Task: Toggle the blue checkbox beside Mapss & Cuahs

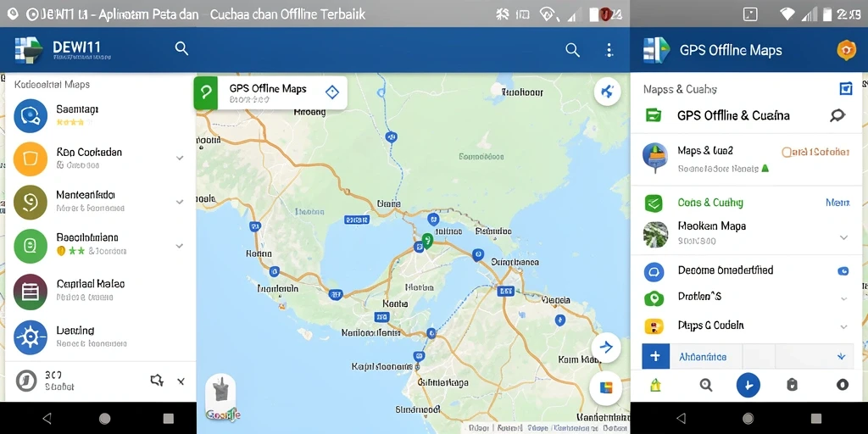Action: [846, 88]
